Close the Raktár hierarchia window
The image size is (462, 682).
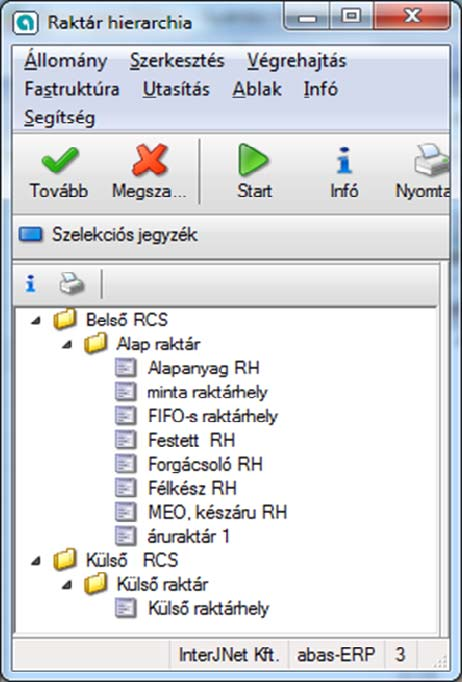click(412, 17)
